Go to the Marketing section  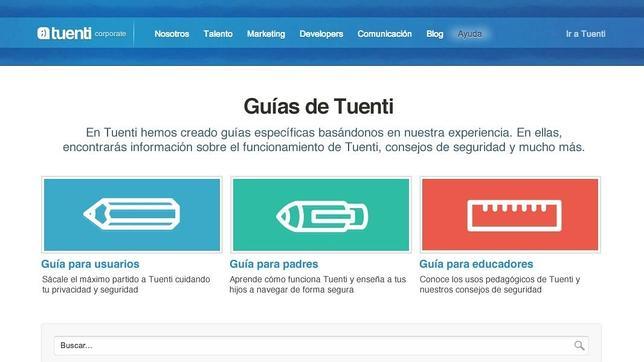pyautogui.click(x=266, y=34)
